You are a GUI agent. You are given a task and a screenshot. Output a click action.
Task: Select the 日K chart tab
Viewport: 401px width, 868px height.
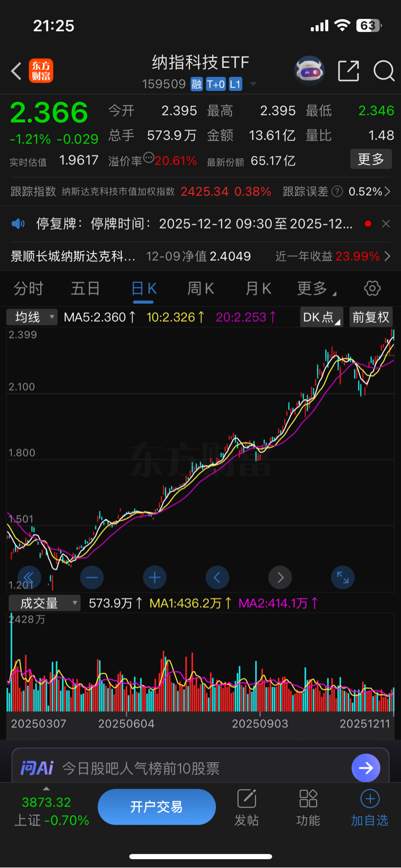click(x=144, y=288)
